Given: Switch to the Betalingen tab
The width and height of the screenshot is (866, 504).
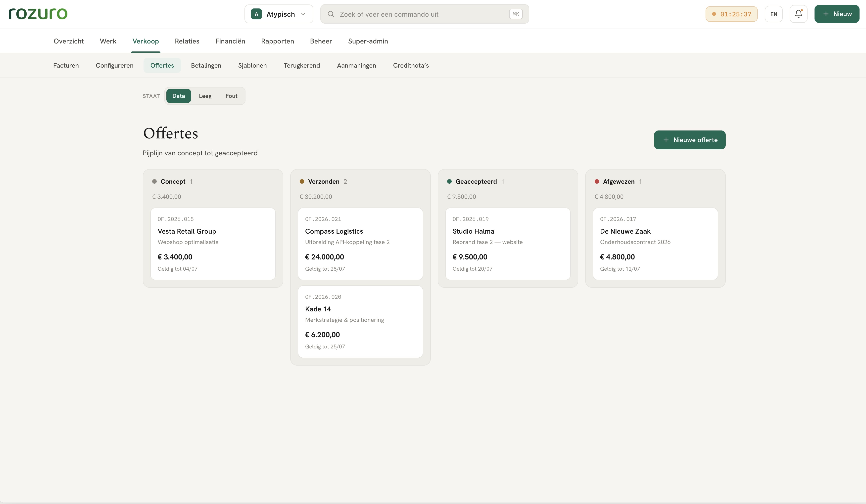Looking at the screenshot, I should 206,65.
